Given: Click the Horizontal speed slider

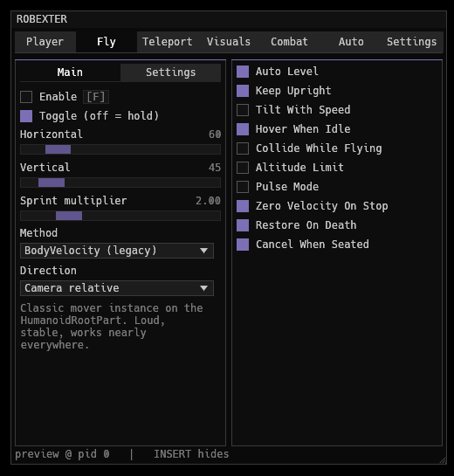Looking at the screenshot, I should point(120,149).
